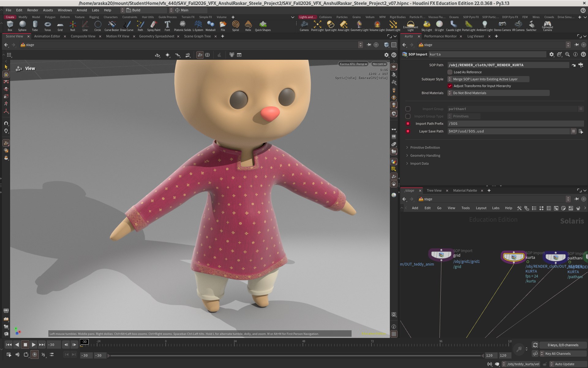Enable the Import Group Type checkbox
The height and width of the screenshot is (368, 588).
[408, 116]
